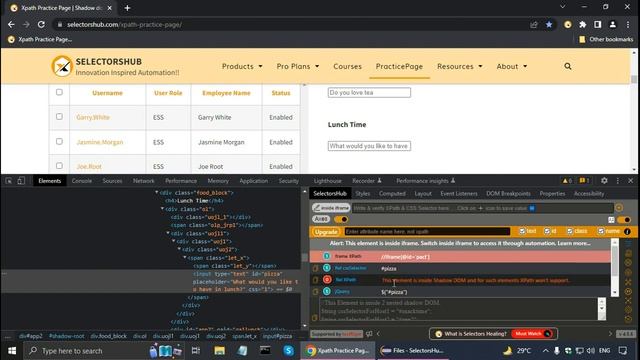640x360 pixels.
Task: Open Windows Start menu
Action: pyautogui.click(x=12, y=351)
